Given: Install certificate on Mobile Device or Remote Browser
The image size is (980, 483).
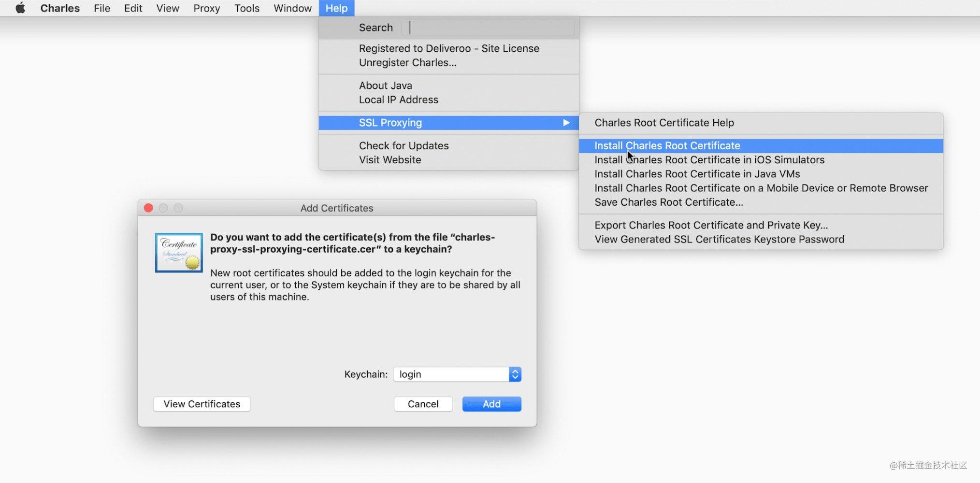Looking at the screenshot, I should 761,188.
